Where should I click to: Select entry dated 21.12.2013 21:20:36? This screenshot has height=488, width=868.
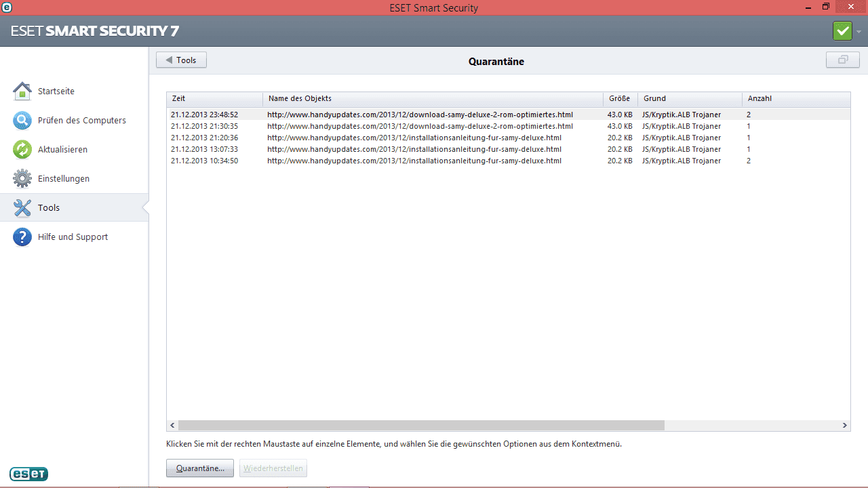point(509,138)
